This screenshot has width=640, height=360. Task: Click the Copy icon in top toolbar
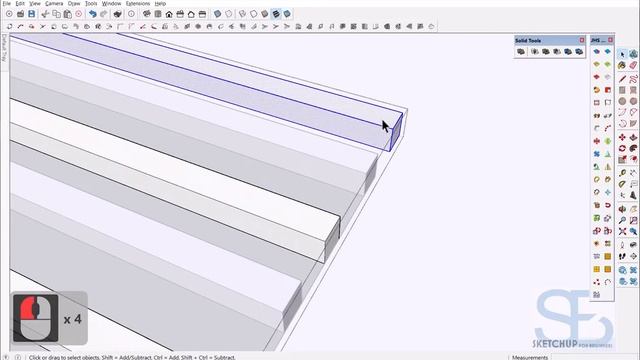[x=56, y=14]
